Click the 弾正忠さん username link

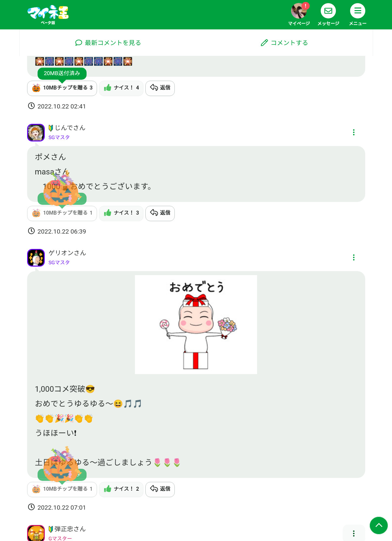[70, 529]
